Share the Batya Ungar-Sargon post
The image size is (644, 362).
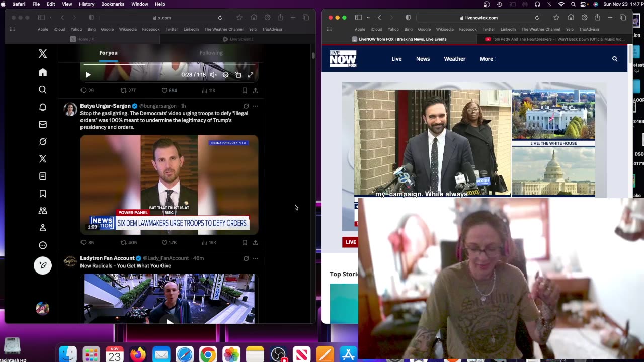tap(255, 243)
